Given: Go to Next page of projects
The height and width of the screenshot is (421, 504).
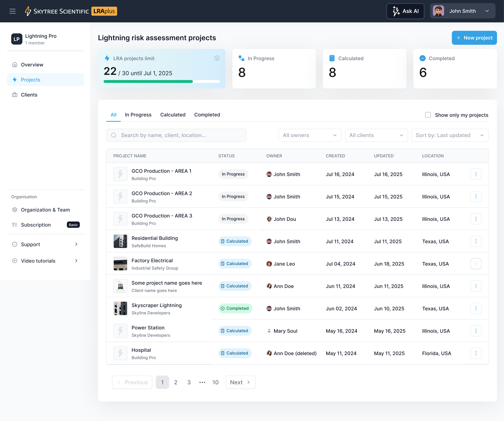Looking at the screenshot, I should click(240, 382).
